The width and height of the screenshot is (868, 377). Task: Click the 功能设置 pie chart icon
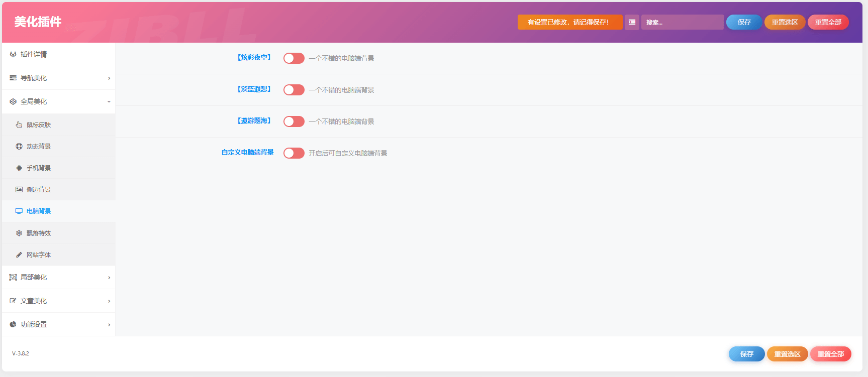[13, 324]
